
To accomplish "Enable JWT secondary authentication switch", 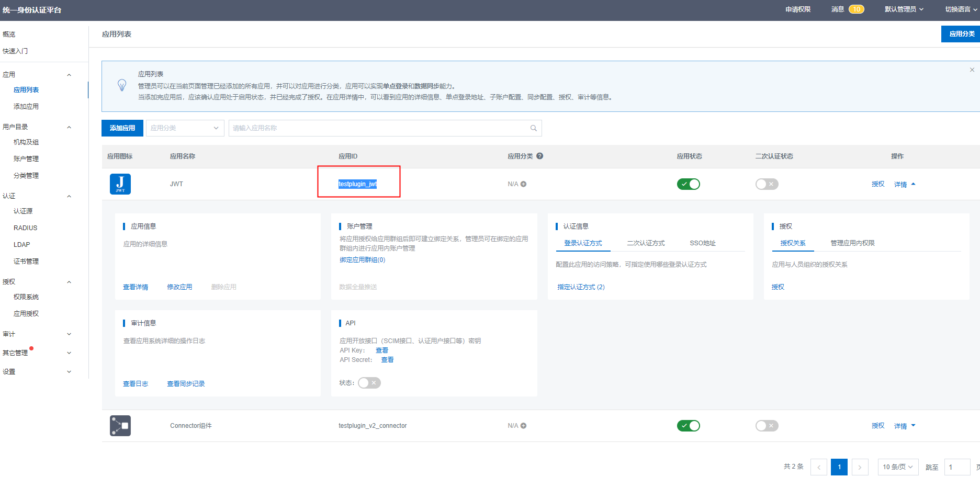I will pos(767,184).
